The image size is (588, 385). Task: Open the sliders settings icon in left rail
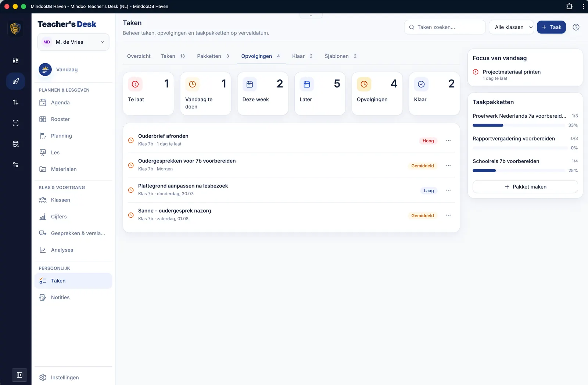(x=15, y=165)
